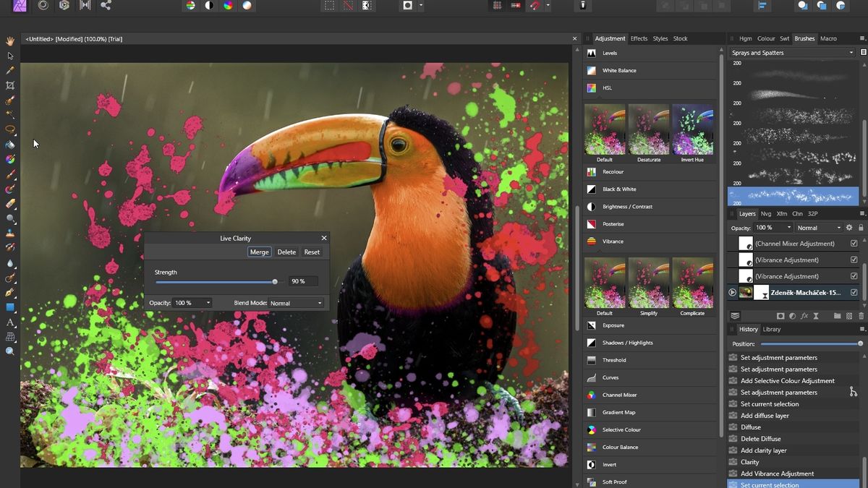
Task: Open the Styles tab
Action: tap(660, 38)
